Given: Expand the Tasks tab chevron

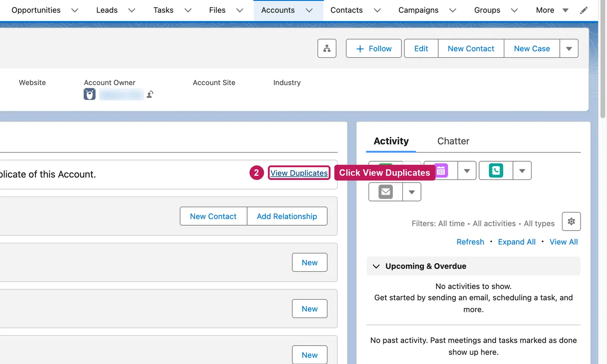Looking at the screenshot, I should pyautogui.click(x=188, y=10).
